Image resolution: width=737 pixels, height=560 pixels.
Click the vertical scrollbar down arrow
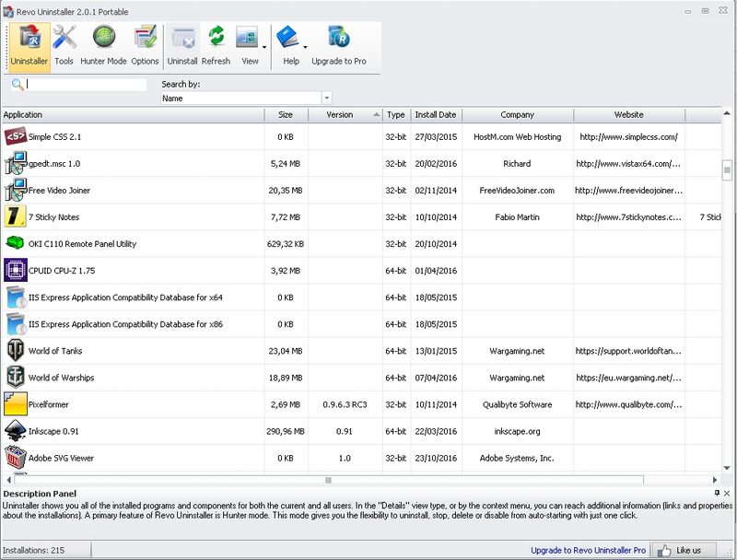click(727, 468)
